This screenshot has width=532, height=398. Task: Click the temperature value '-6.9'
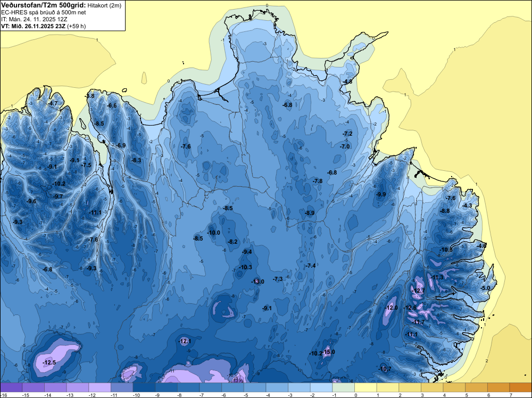121,145
